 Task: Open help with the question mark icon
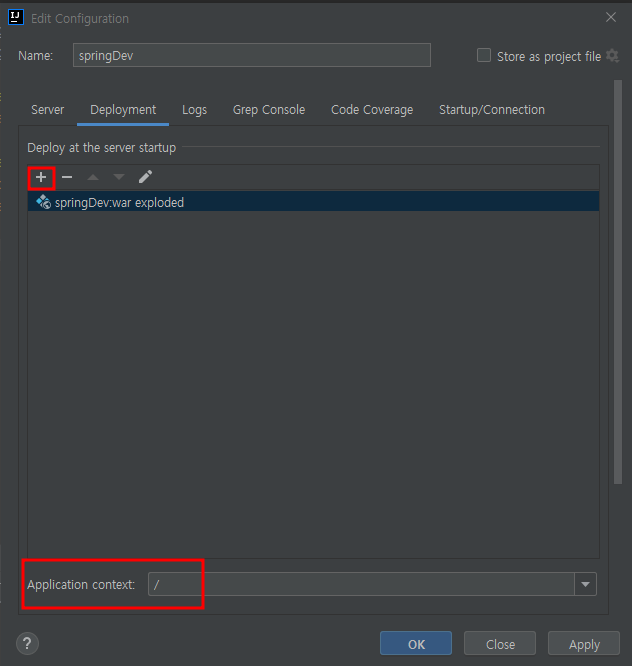coord(27,643)
